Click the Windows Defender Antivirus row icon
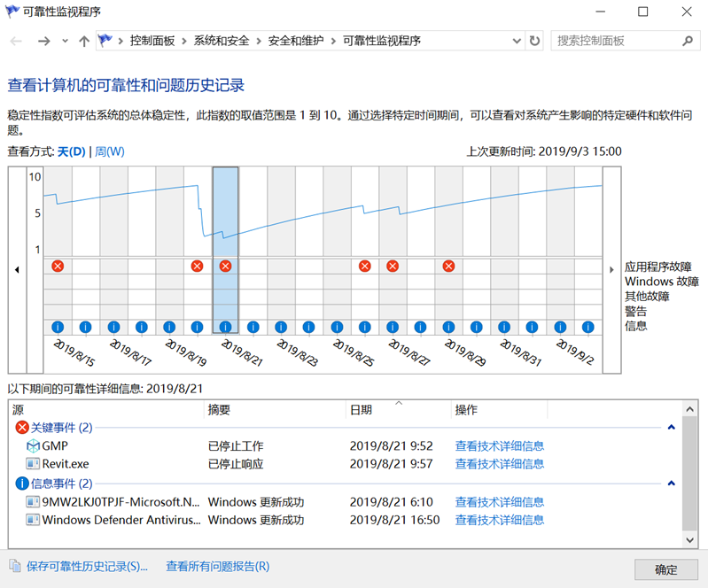 pyautogui.click(x=33, y=520)
